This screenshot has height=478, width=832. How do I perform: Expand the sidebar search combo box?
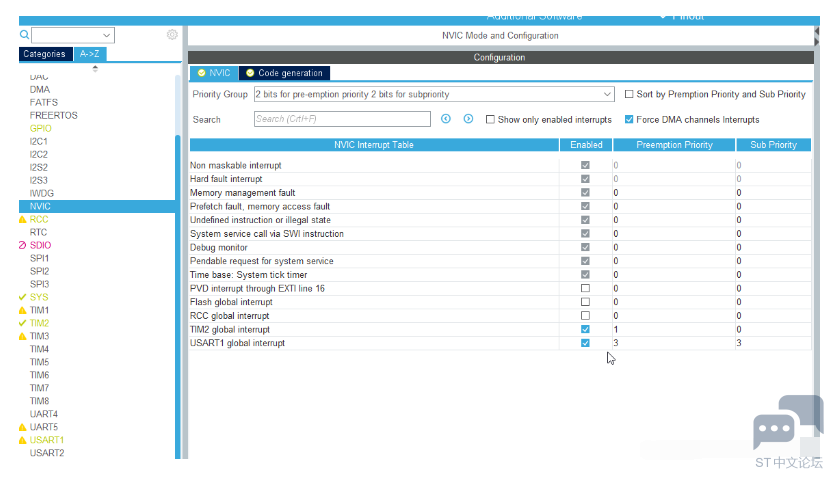[107, 35]
